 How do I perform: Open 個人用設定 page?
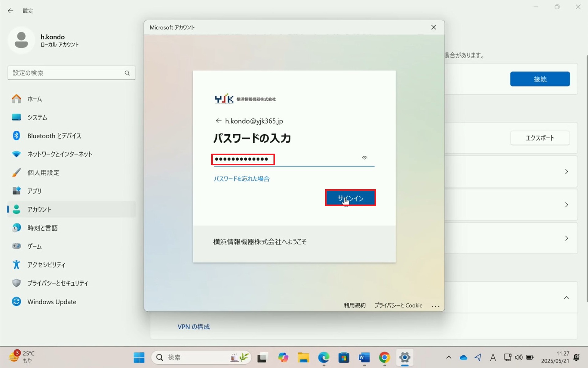click(x=71, y=173)
